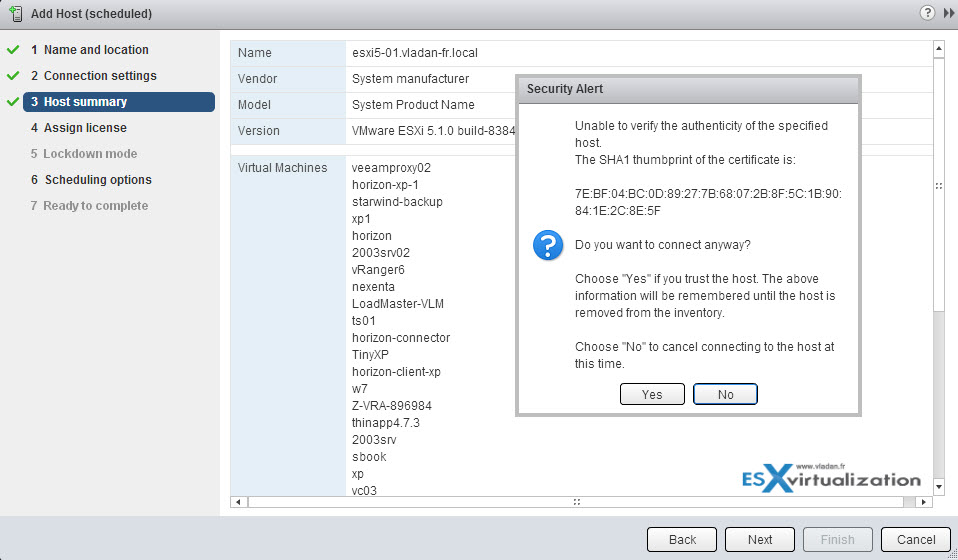Image resolution: width=958 pixels, height=560 pixels.
Task: Go to step 1 Name and location
Action: [x=90, y=49]
